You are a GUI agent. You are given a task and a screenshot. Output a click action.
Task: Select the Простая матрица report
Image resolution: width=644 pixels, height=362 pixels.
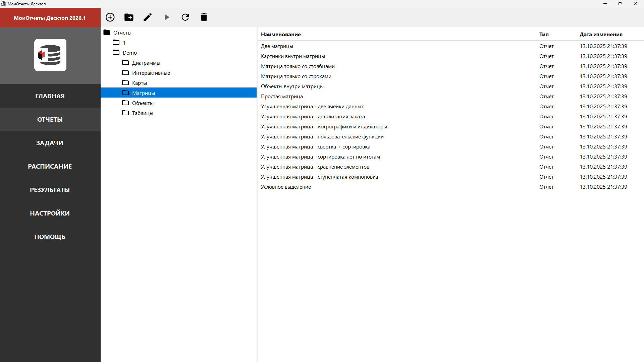tap(282, 96)
